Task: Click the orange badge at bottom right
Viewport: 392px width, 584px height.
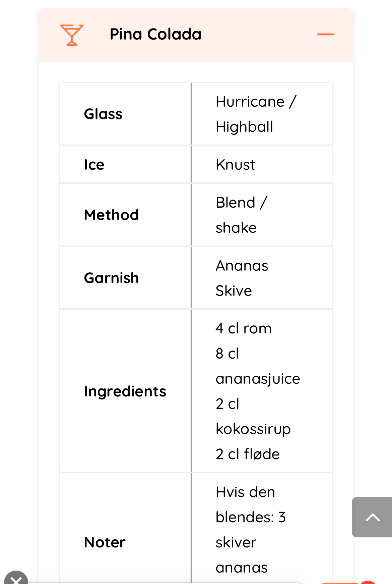Action: pyautogui.click(x=367, y=582)
